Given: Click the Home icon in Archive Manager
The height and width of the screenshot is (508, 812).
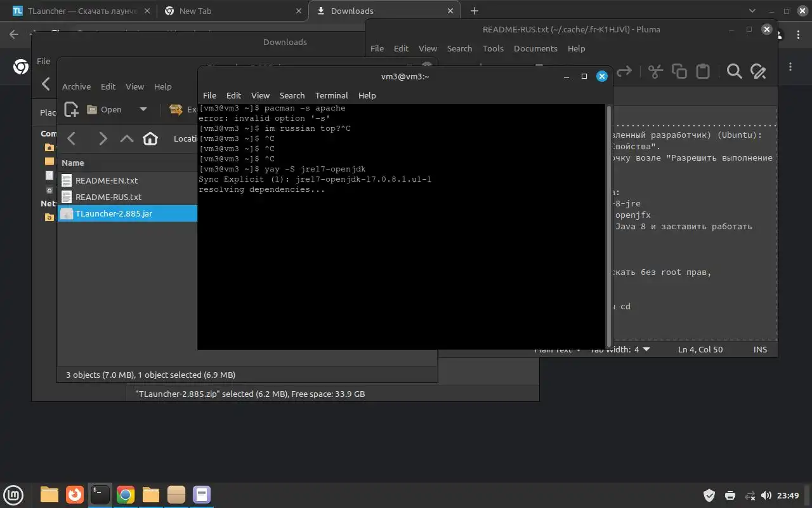Looking at the screenshot, I should click(150, 138).
